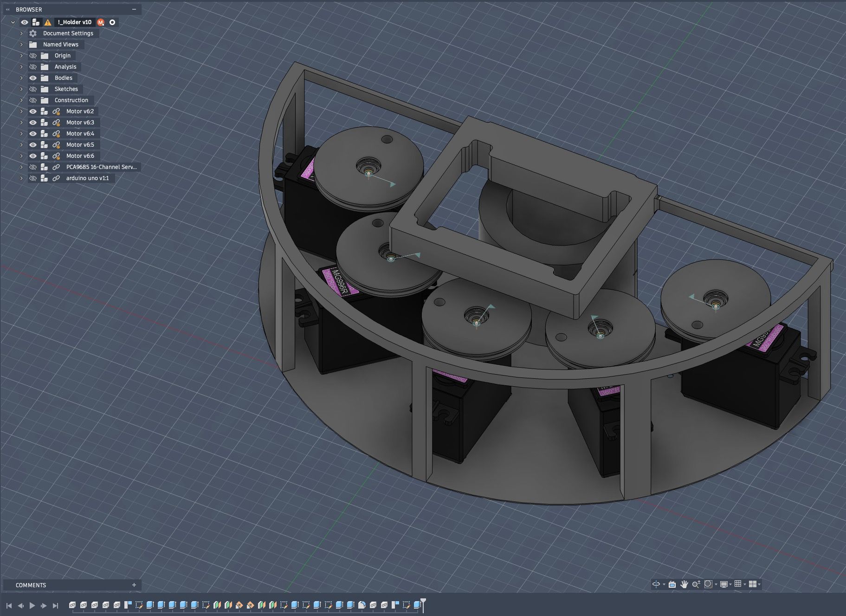Select Motor v6:4 in browser tree

(80, 134)
